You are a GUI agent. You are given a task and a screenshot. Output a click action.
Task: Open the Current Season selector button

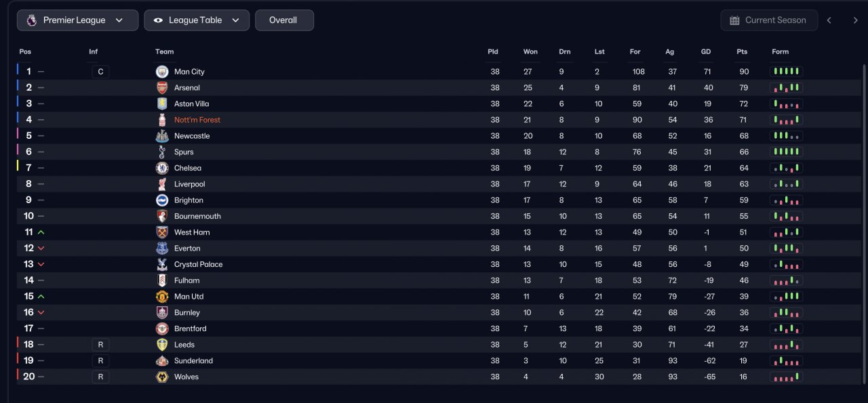coord(767,20)
